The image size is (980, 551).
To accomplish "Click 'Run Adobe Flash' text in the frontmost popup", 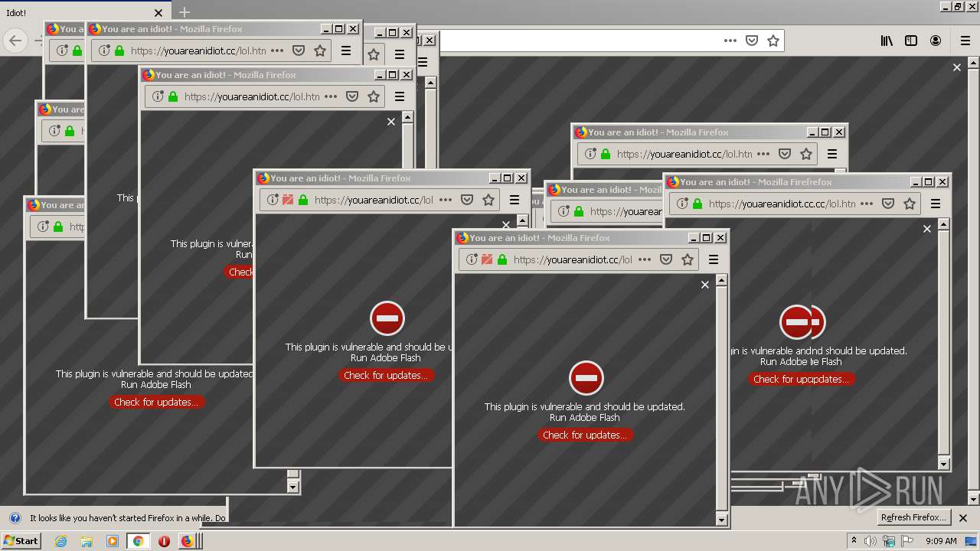I will click(585, 417).
